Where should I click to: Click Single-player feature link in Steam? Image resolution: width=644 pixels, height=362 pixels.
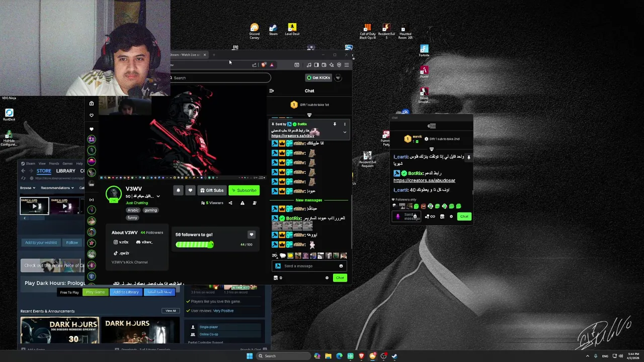(x=208, y=327)
